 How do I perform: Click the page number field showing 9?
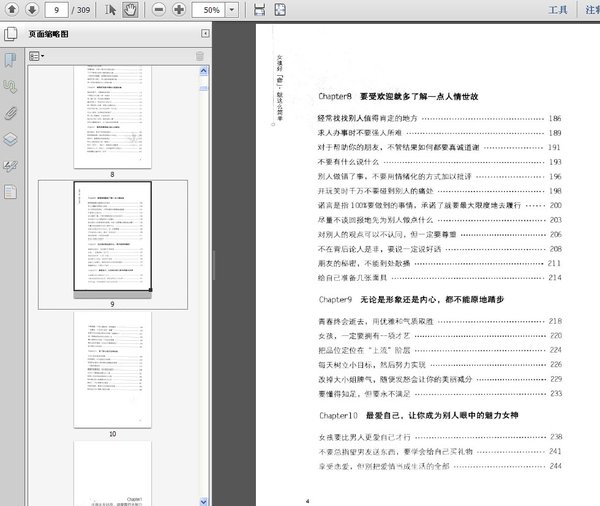(x=56, y=10)
